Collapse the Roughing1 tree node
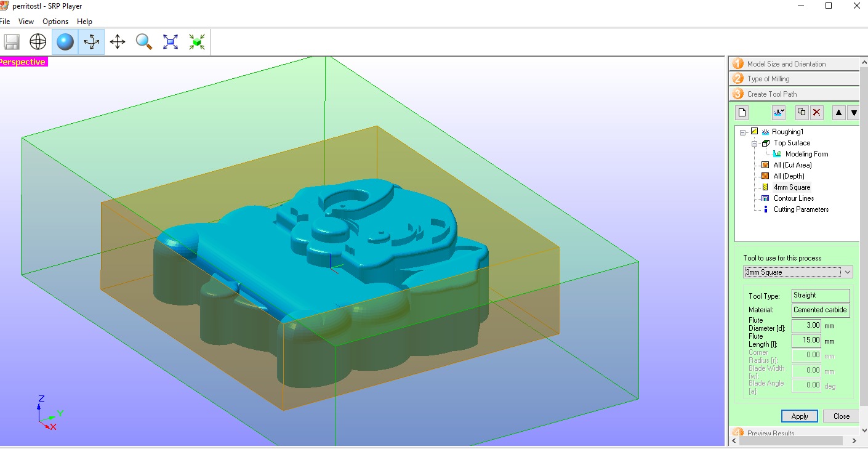This screenshot has width=868, height=449. (744, 132)
